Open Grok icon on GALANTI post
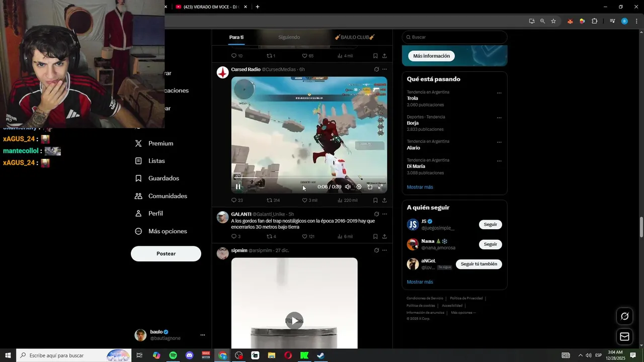 [x=376, y=214]
